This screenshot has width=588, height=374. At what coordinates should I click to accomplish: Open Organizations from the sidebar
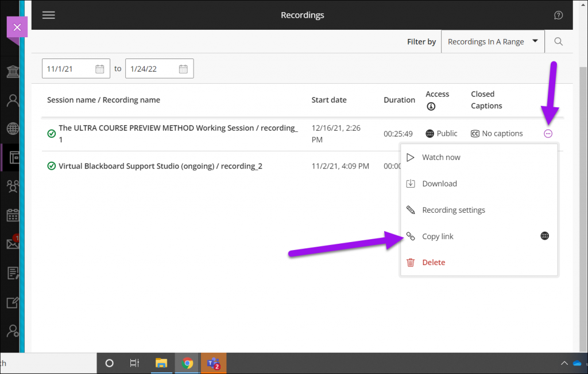(x=13, y=186)
